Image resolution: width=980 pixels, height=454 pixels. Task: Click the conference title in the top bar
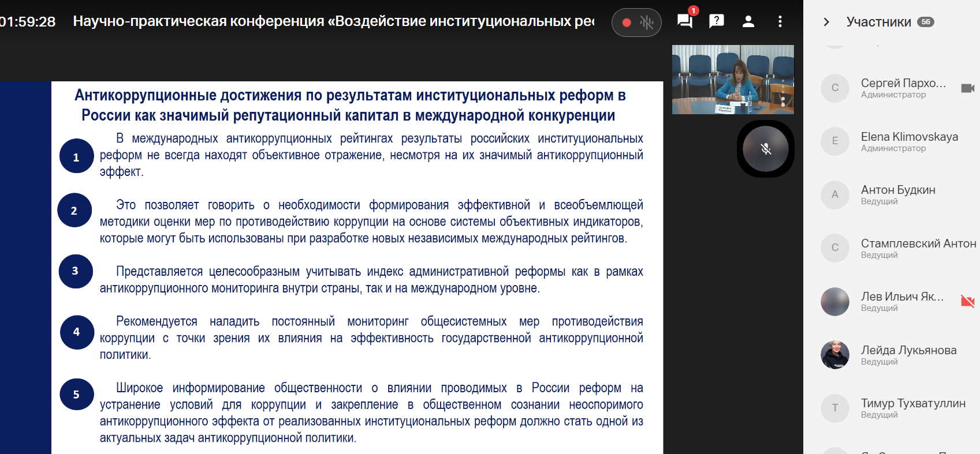(333, 21)
